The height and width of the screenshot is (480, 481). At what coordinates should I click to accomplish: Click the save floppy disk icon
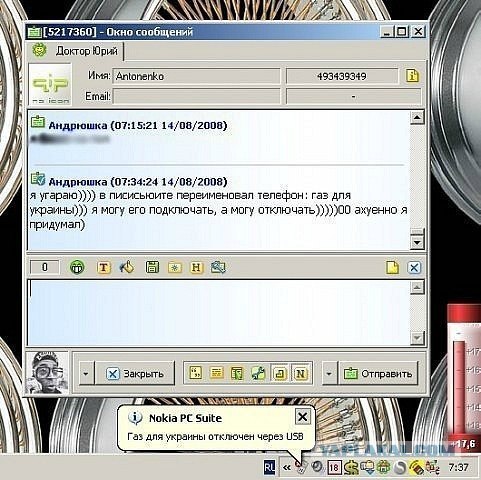152,267
